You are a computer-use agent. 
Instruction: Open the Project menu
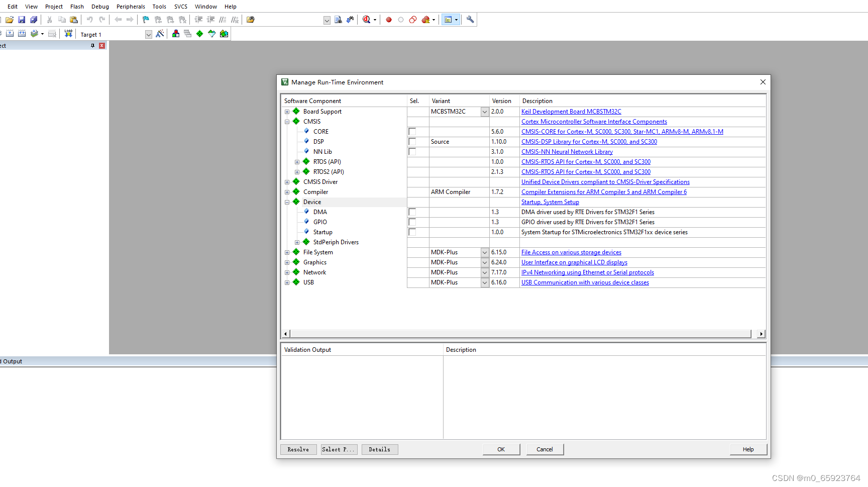coord(54,7)
